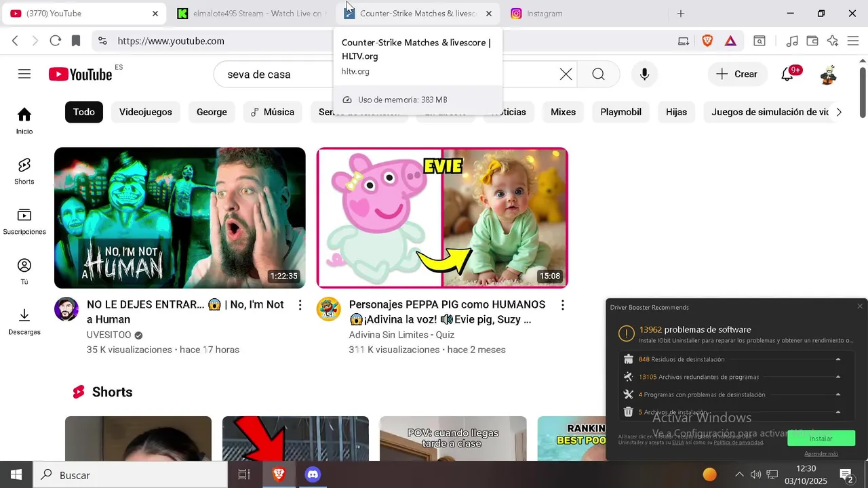Filter by the Mixes chip
This screenshot has height=488, width=868.
[563, 112]
